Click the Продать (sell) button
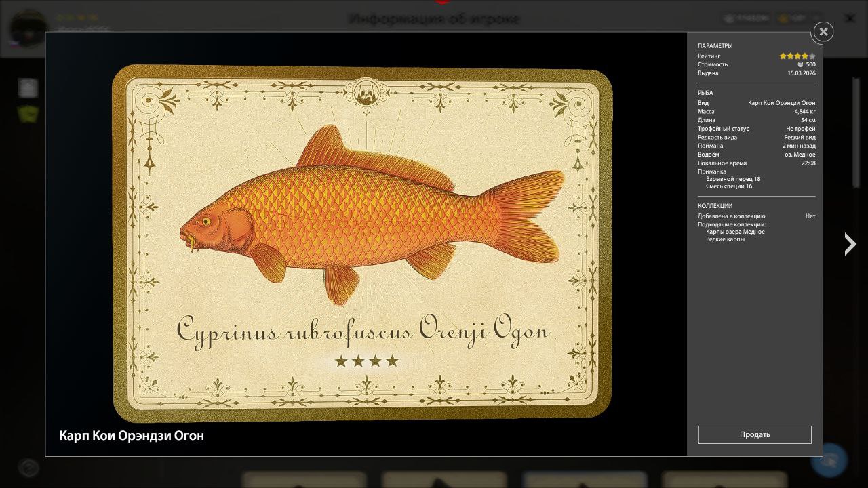The width and height of the screenshot is (868, 488). tap(755, 434)
